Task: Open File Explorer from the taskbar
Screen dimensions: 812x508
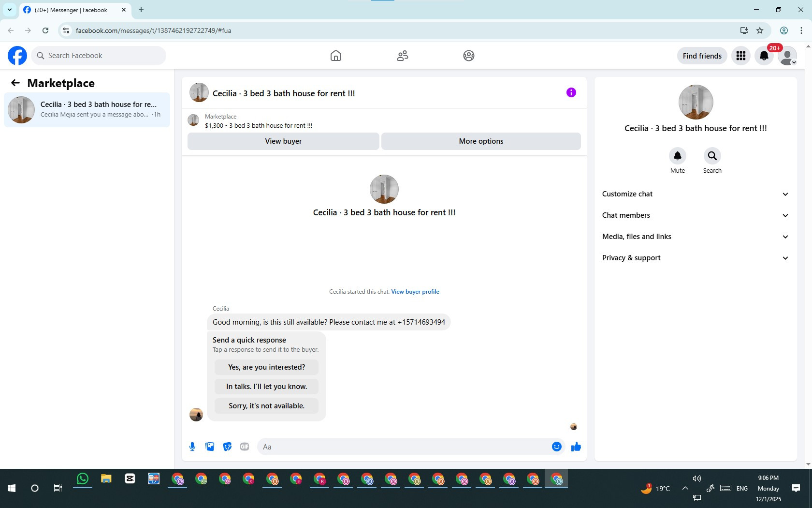Action: click(x=106, y=479)
